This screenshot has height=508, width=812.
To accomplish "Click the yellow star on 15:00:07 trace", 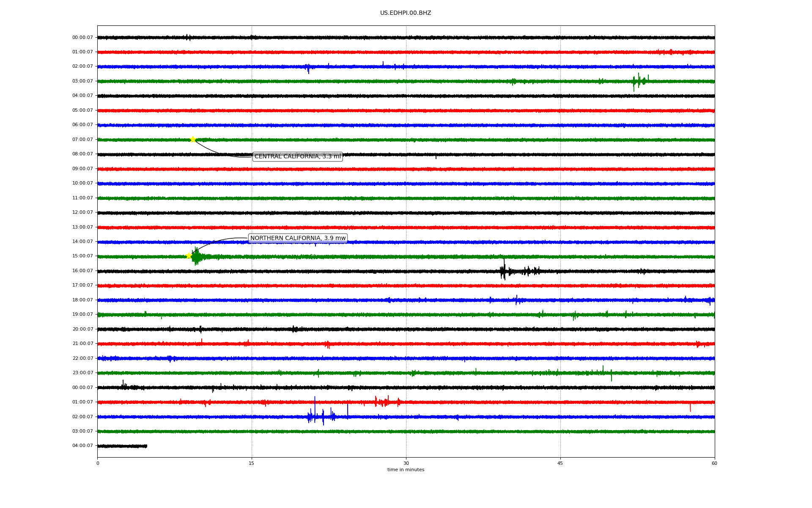I will pos(189,256).
